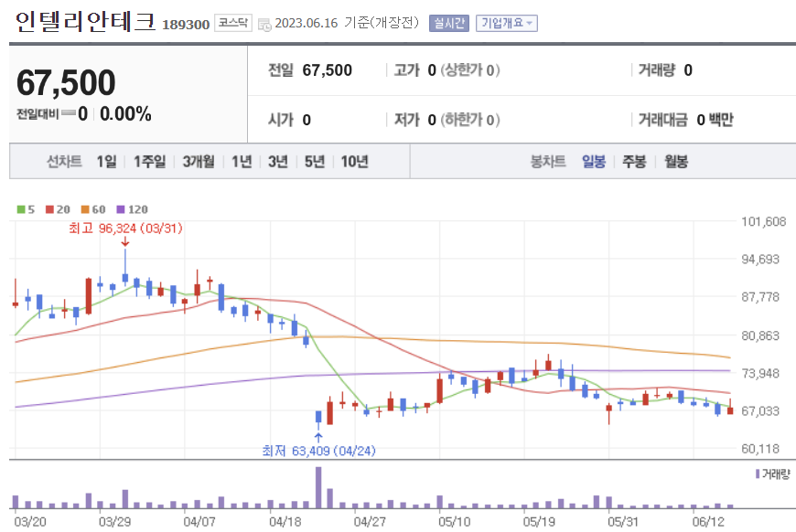Click the green 5-day moving average swatch

click(x=21, y=209)
